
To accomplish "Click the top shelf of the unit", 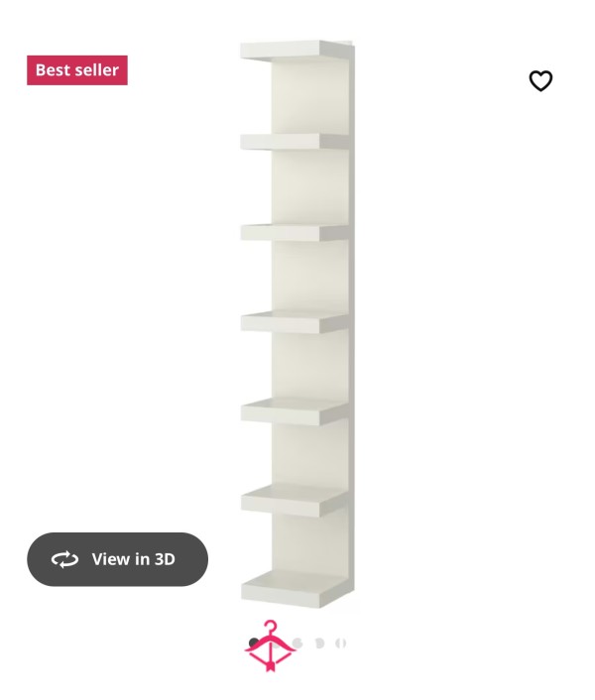I will [295, 51].
